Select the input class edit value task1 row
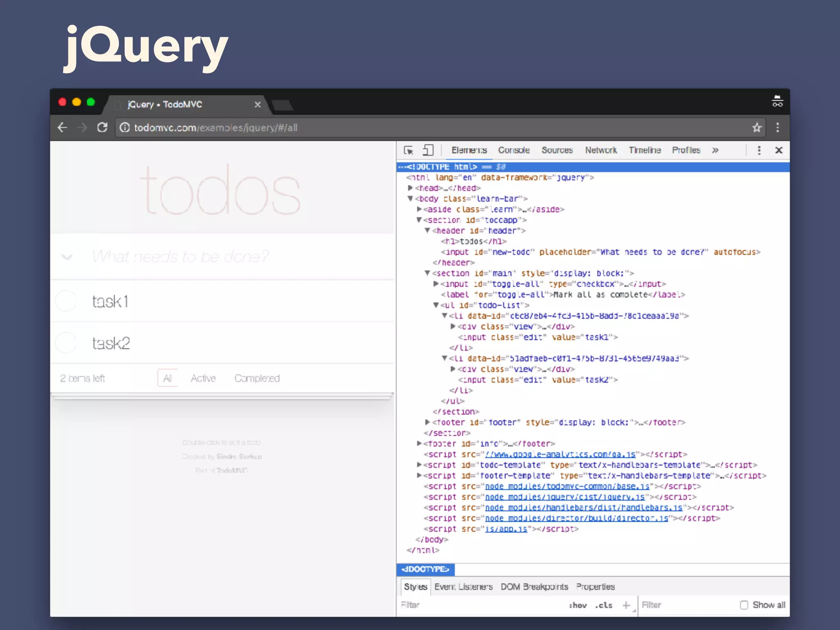840x630 pixels. pyautogui.click(x=538, y=337)
